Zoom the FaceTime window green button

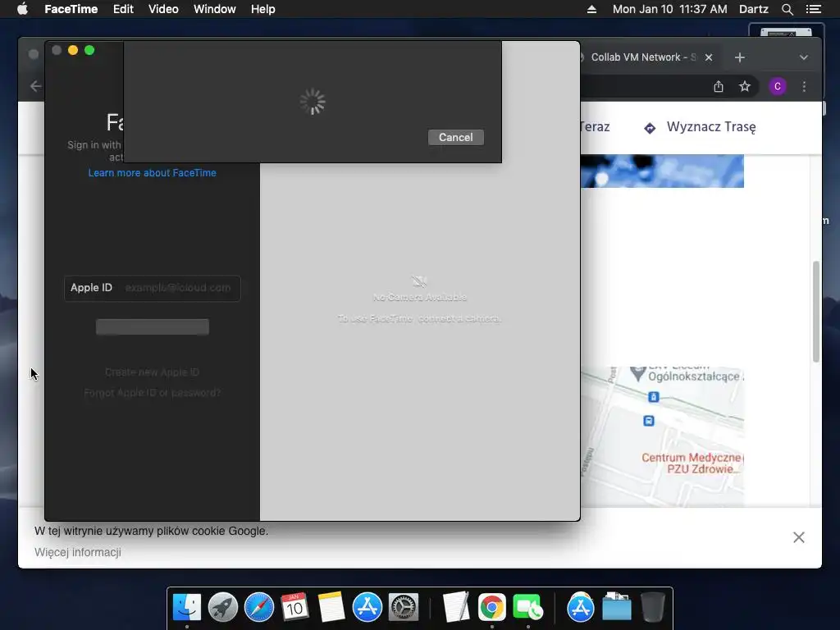tap(89, 50)
